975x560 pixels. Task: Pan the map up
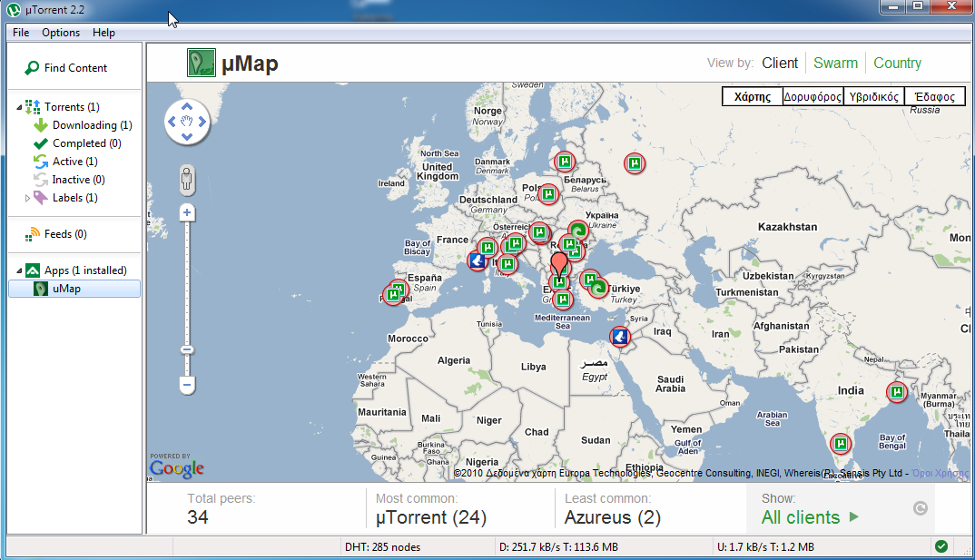pyautogui.click(x=186, y=107)
